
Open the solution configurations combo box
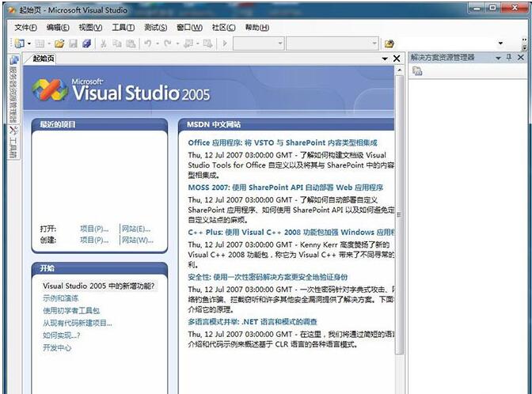(x=259, y=43)
